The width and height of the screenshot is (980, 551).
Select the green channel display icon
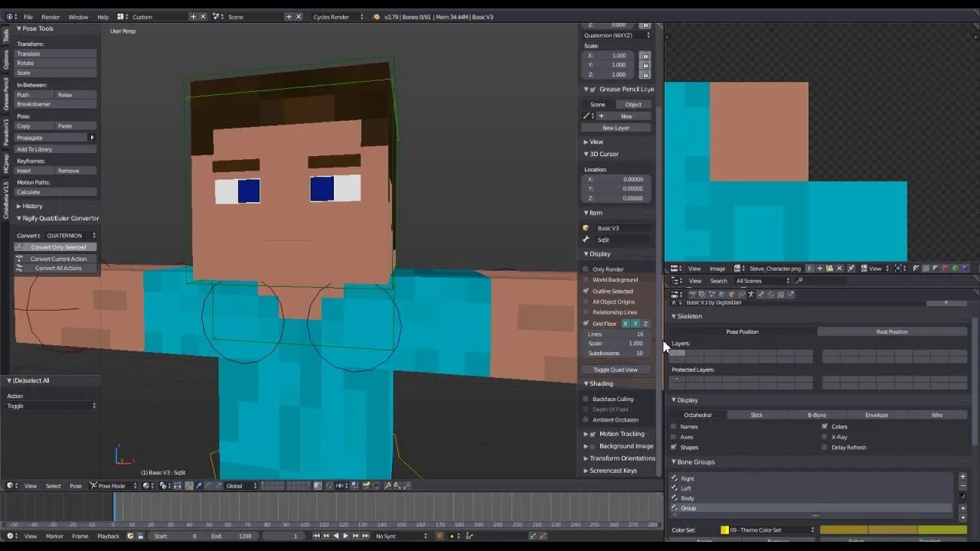[x=955, y=269]
